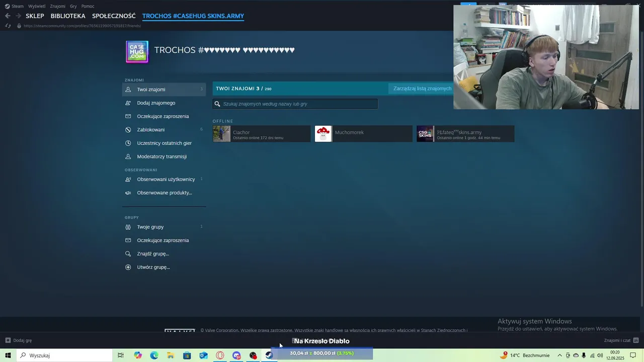Click the plus icon beside Utwórz grupę
The width and height of the screenshot is (644, 362).
(x=128, y=267)
